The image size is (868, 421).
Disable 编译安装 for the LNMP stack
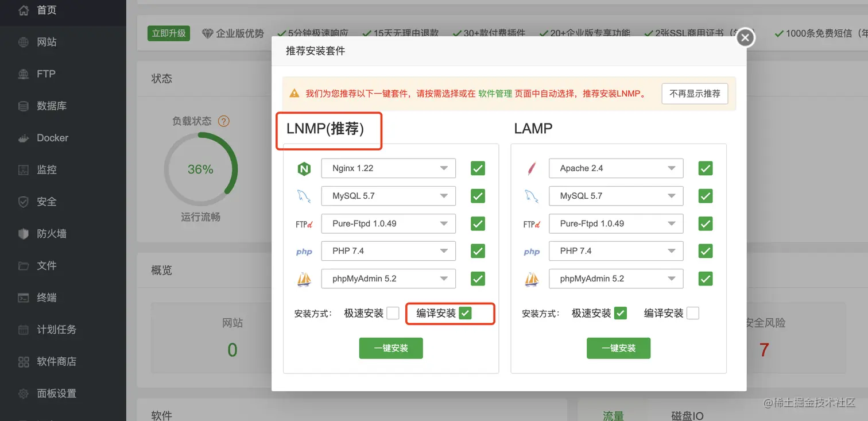click(466, 313)
